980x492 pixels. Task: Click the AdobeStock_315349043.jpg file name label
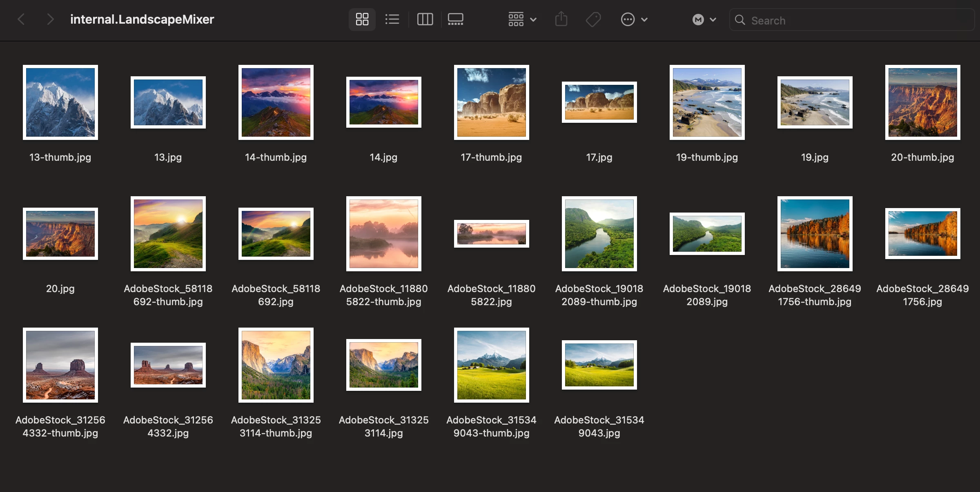[x=599, y=426]
